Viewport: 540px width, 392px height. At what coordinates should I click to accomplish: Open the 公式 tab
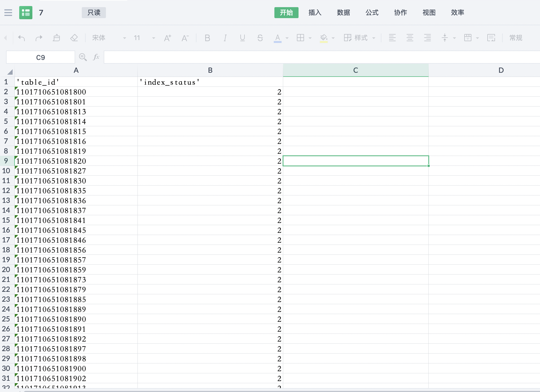[x=372, y=13]
